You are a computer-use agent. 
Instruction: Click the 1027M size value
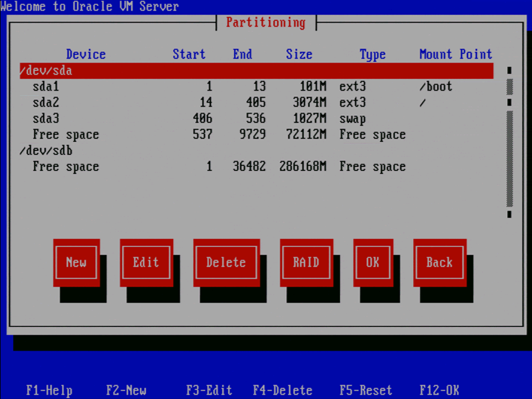coord(309,118)
